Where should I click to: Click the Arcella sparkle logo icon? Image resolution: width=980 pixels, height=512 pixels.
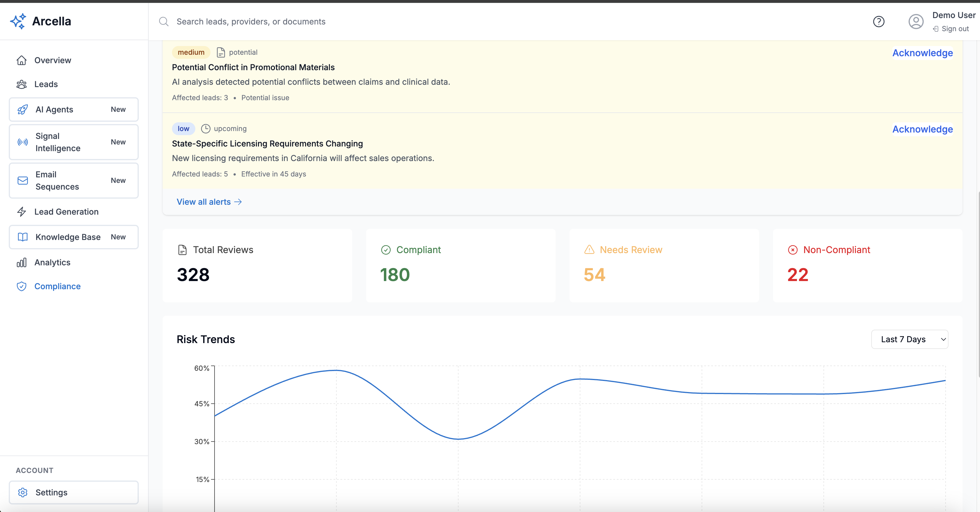tap(18, 21)
